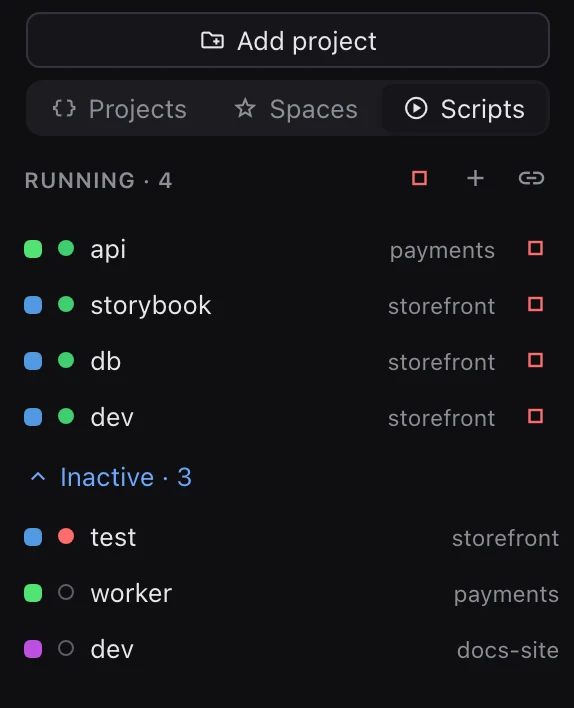
Task: Select the worker script name
Action: pos(131,593)
